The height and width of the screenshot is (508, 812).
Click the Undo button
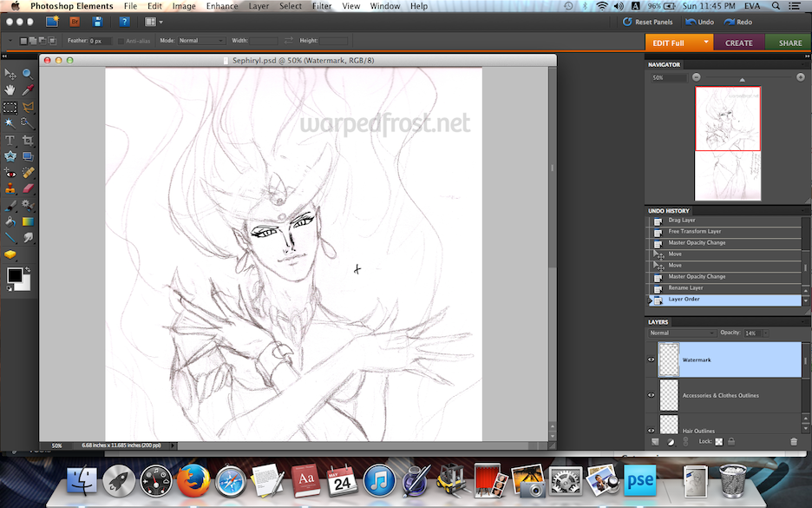(x=700, y=22)
